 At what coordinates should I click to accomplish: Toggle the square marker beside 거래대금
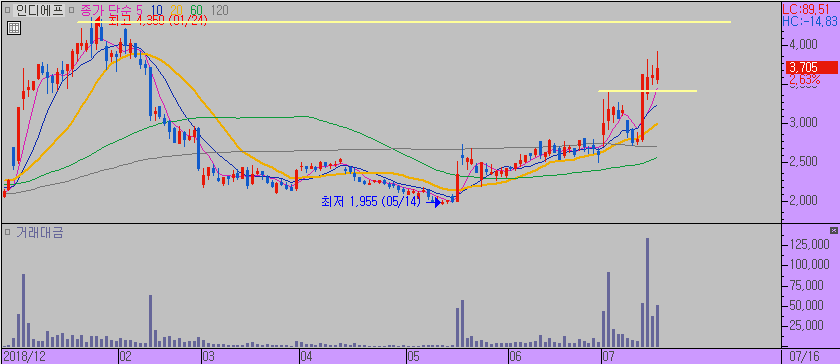coord(8,233)
